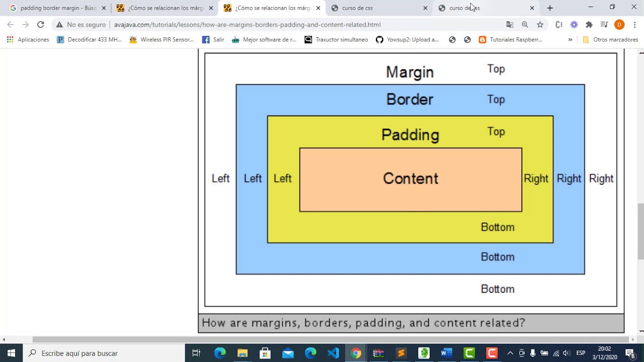Expand the hidden bookmarks chevron
The width and height of the screenshot is (644, 362).
point(570,40)
